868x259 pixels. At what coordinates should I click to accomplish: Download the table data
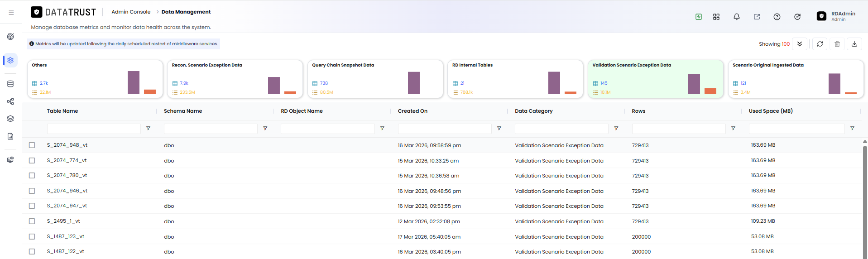[x=854, y=44]
